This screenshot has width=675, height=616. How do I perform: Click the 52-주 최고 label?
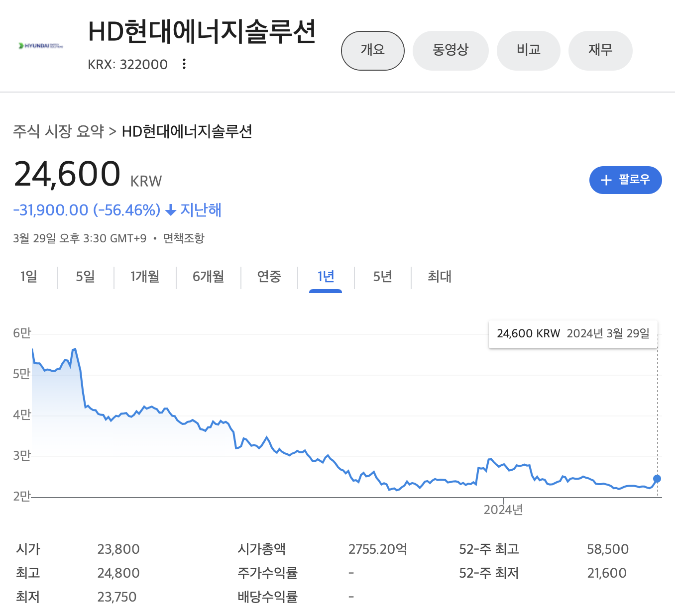(x=489, y=549)
